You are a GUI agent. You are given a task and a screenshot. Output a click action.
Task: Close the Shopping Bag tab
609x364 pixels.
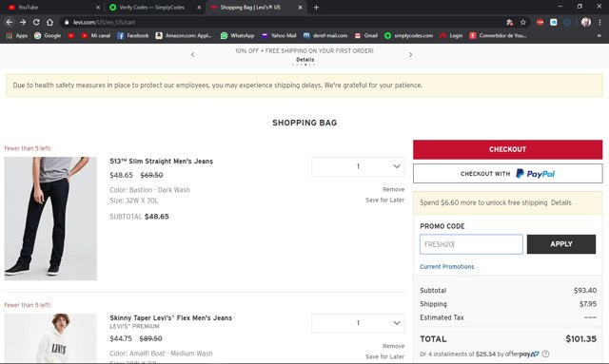coord(301,7)
